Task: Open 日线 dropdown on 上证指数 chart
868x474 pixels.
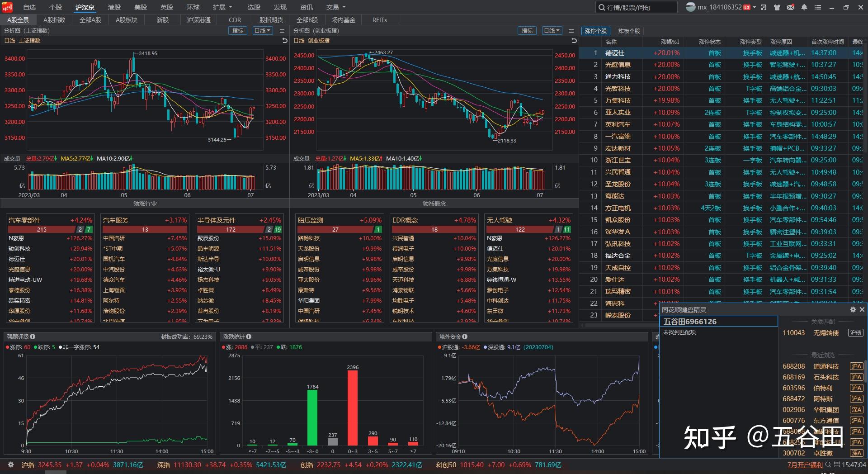Action: pos(262,31)
